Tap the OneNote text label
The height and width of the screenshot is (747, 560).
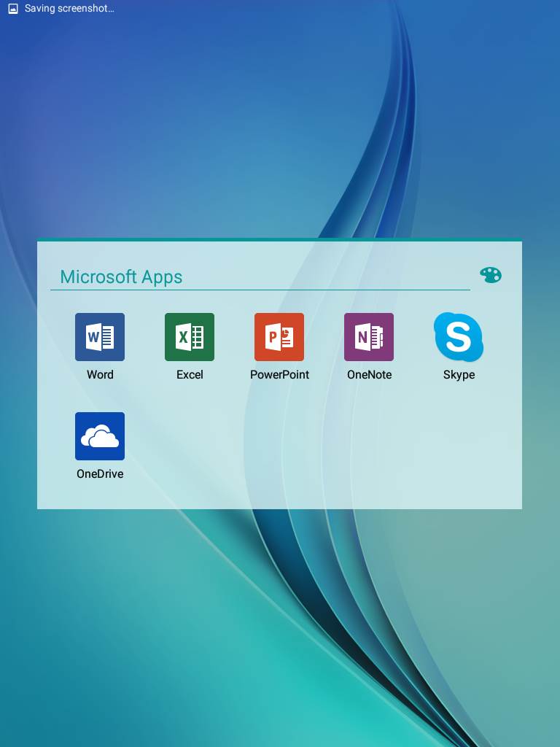click(x=369, y=375)
